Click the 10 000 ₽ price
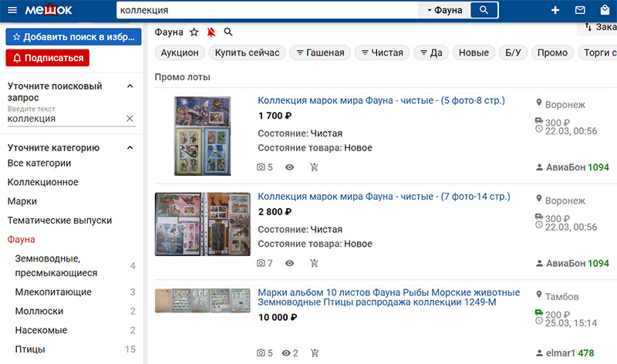The width and height of the screenshot is (617, 364). [x=278, y=317]
